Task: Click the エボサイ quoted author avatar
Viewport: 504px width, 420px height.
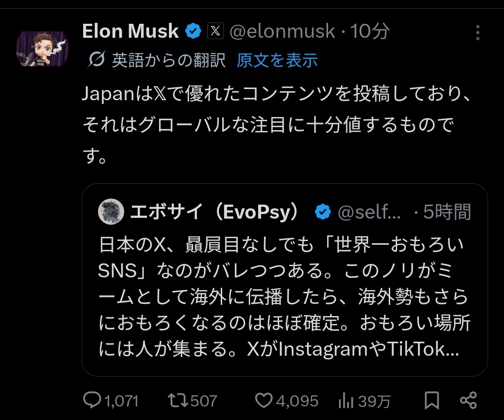Action: point(111,212)
